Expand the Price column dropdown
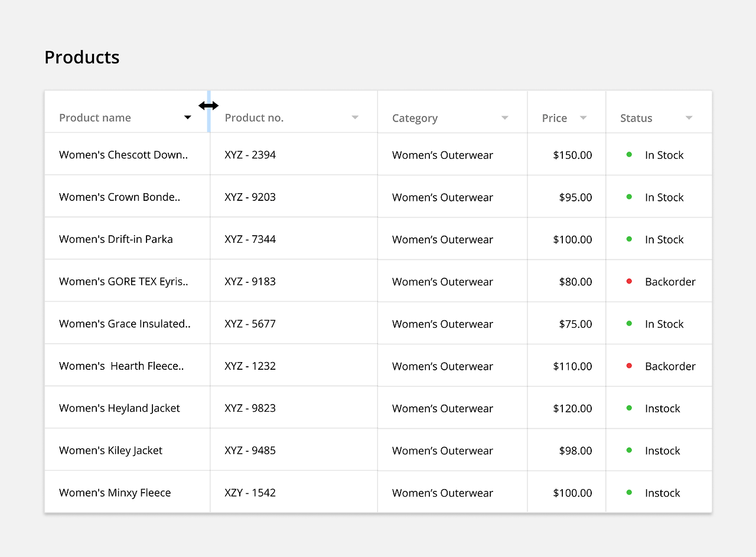 [x=583, y=118]
